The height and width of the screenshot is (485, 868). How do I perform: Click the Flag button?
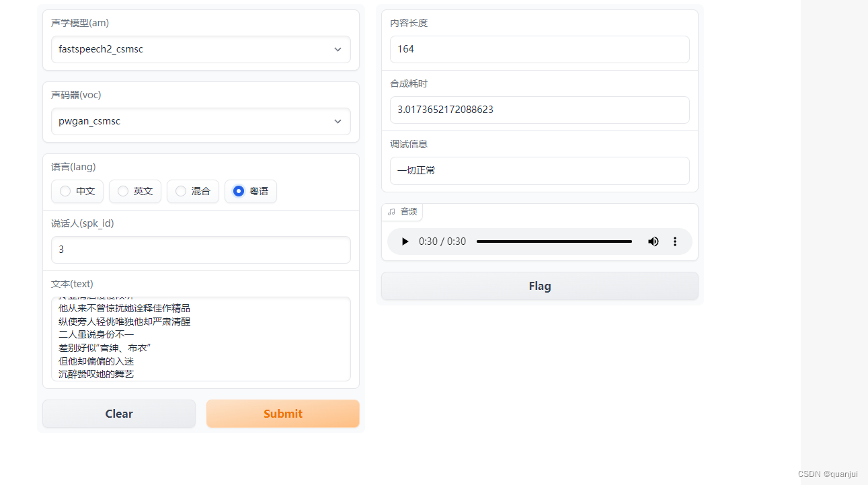[540, 286]
